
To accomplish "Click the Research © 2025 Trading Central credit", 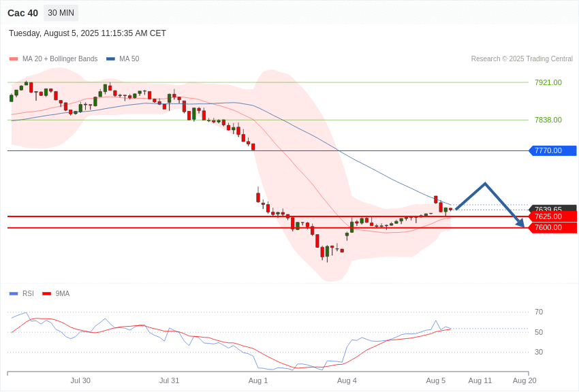I will click(x=522, y=59).
